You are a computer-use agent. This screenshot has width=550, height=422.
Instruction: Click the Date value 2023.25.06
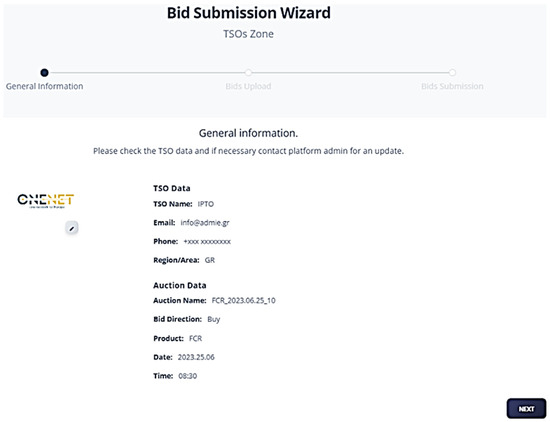pyautogui.click(x=196, y=357)
